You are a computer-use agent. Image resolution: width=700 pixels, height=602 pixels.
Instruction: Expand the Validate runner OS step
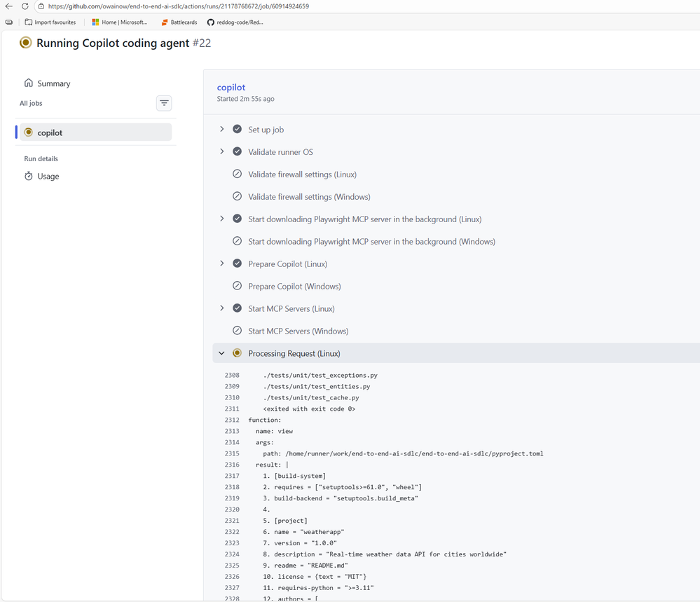pos(222,152)
